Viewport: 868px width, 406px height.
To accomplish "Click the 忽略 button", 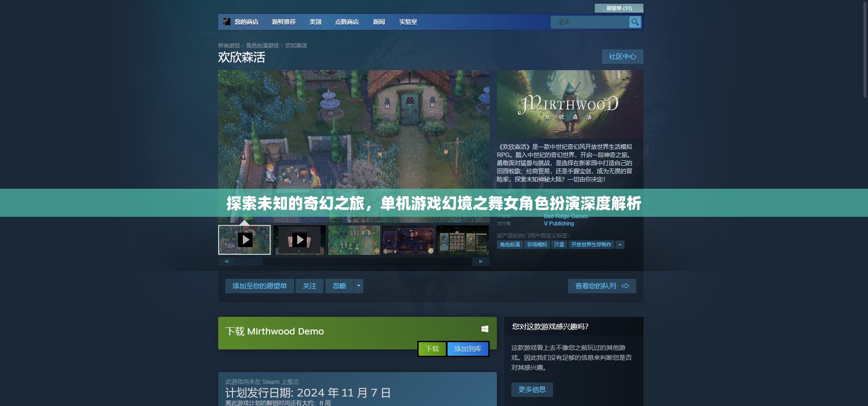I will pyautogui.click(x=339, y=286).
